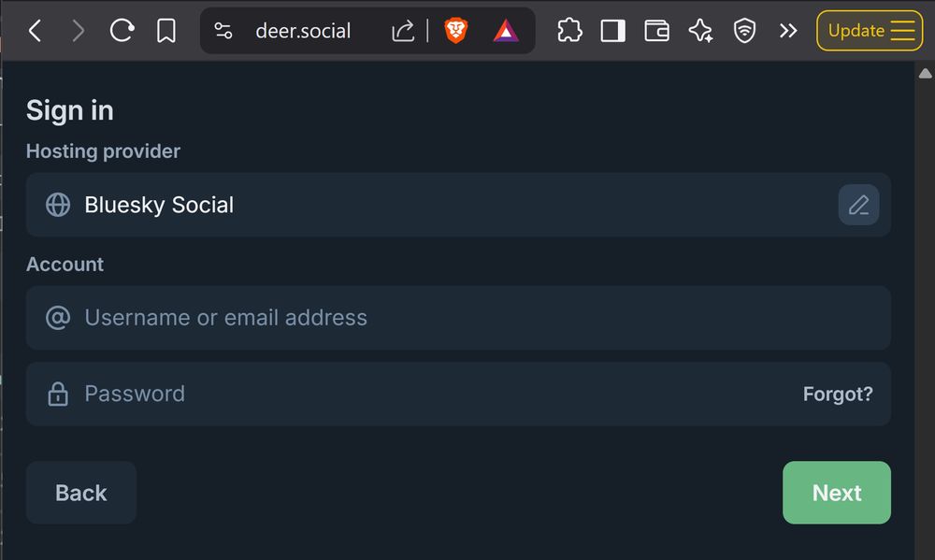This screenshot has height=560, width=935.
Task: Open the Brave sidebar panel icon
Action: pyautogui.click(x=612, y=30)
